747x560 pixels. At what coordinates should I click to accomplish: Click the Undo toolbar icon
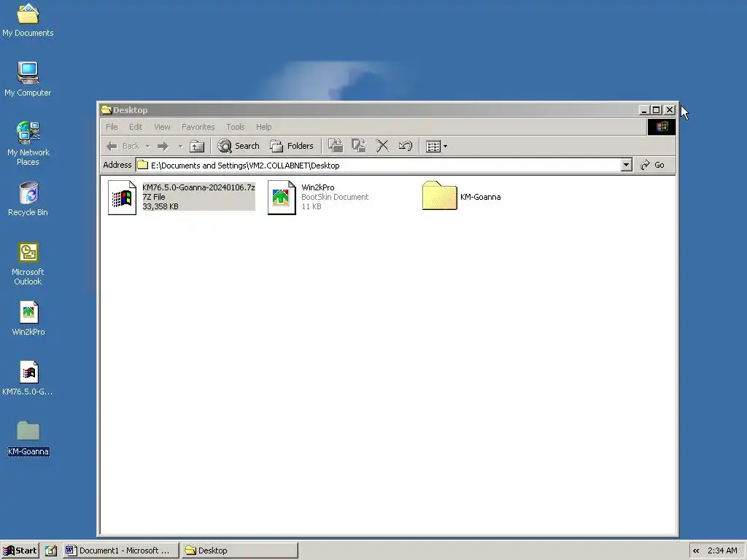pyautogui.click(x=406, y=146)
